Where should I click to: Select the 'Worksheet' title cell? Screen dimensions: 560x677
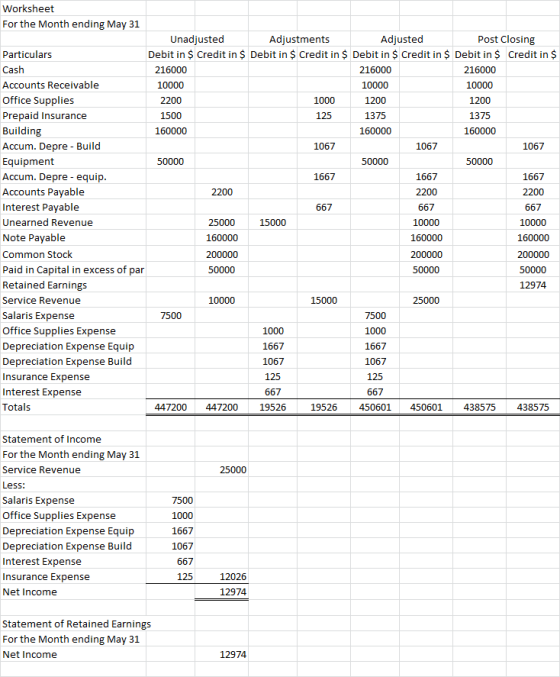[x=28, y=9]
